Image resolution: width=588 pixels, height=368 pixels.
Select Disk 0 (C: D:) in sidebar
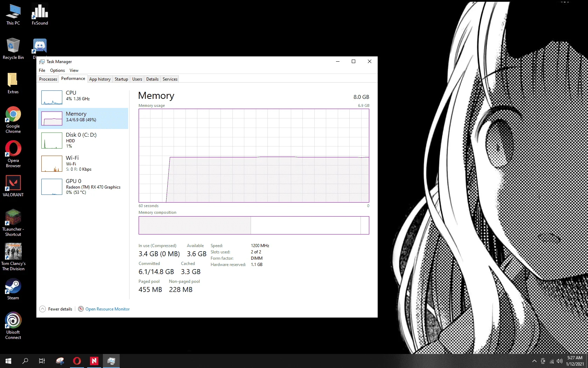click(83, 141)
